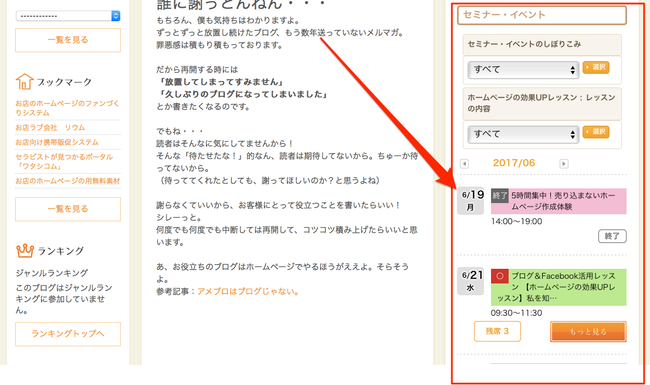The width and height of the screenshot is (650, 385).
Task: Open the left sidebar dashed select box
Action: coord(68,16)
